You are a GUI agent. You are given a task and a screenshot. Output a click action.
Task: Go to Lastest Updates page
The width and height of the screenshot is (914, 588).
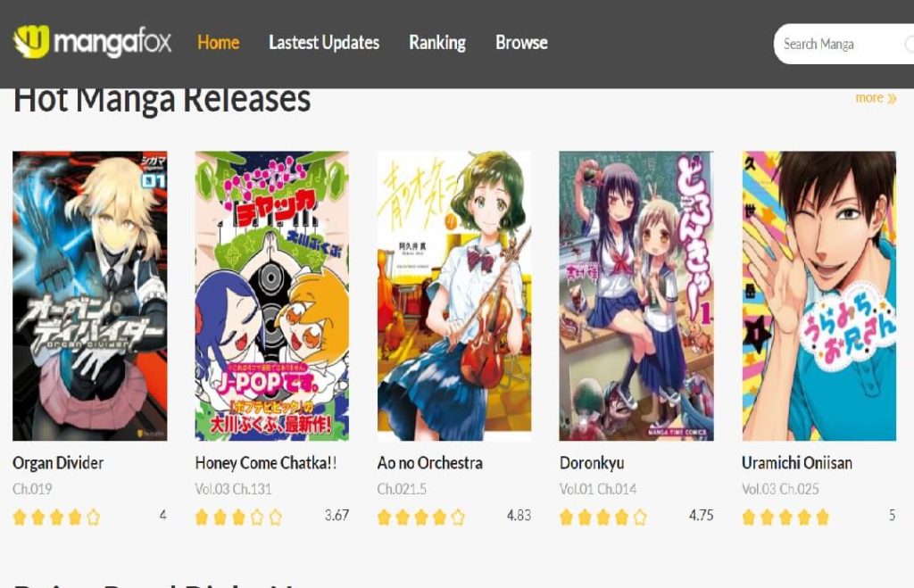[324, 43]
